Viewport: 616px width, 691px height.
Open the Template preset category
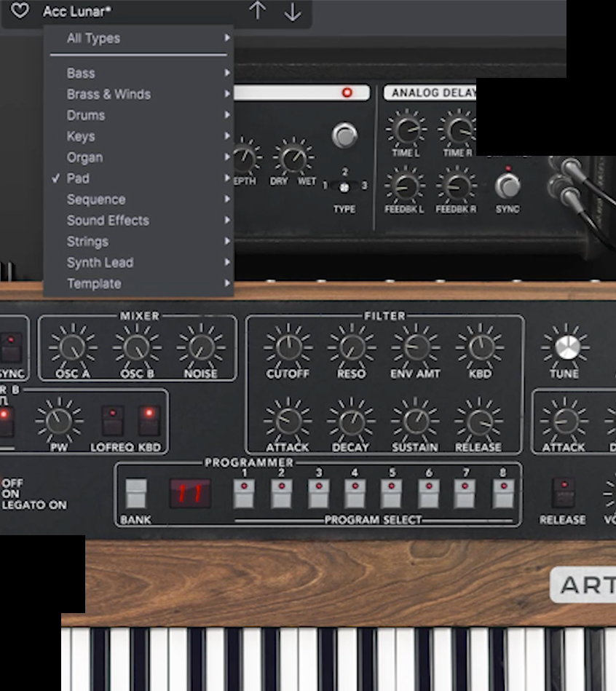point(138,283)
